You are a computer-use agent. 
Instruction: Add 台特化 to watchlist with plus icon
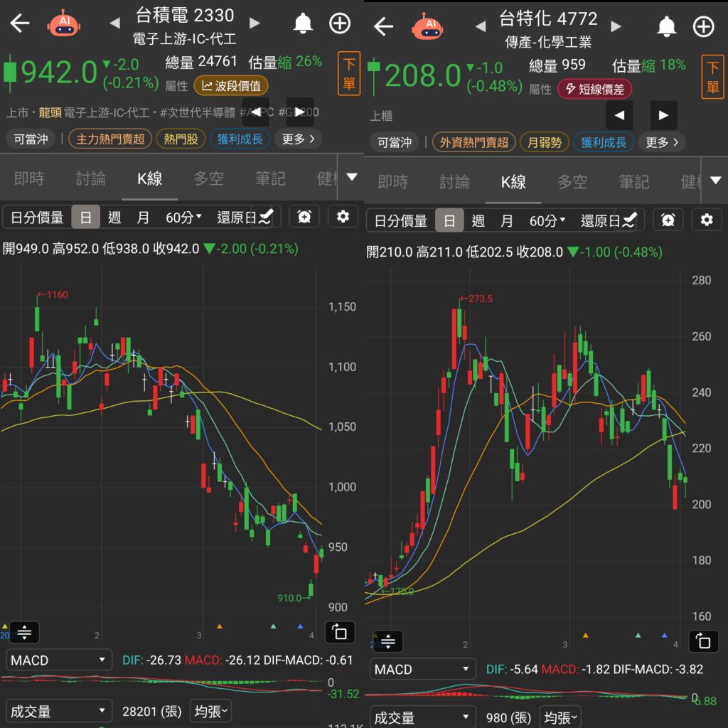[x=703, y=27]
